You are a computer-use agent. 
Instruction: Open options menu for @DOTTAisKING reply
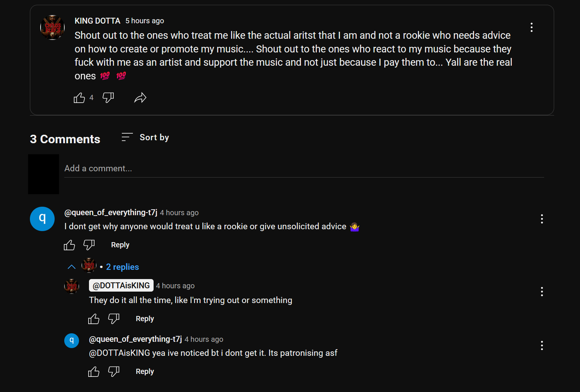pyautogui.click(x=542, y=292)
